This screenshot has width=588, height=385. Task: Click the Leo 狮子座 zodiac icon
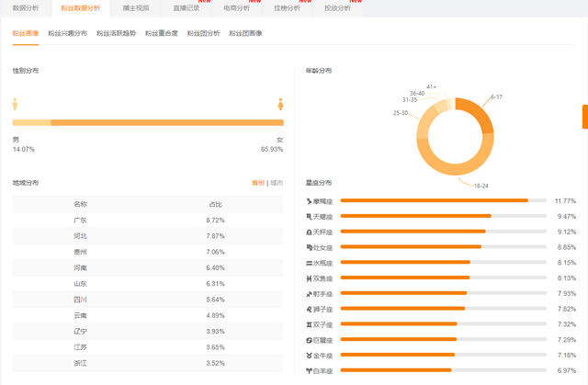coord(309,309)
